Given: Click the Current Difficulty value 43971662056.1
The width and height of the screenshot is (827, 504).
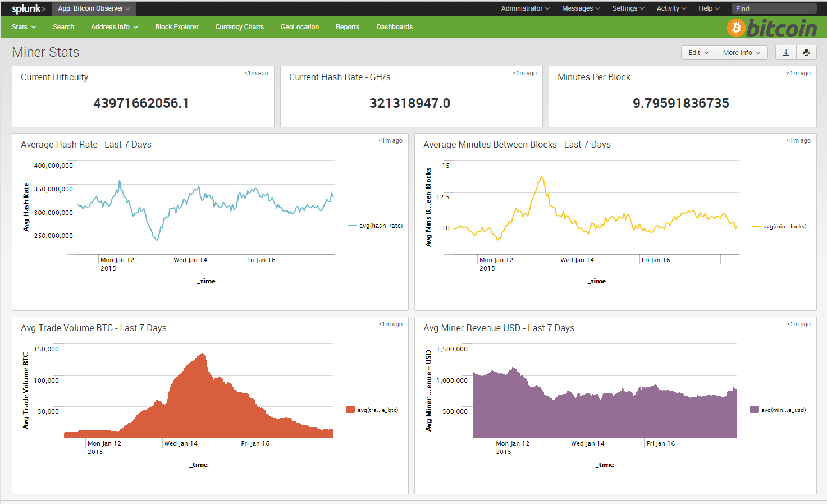Looking at the screenshot, I should [x=141, y=103].
